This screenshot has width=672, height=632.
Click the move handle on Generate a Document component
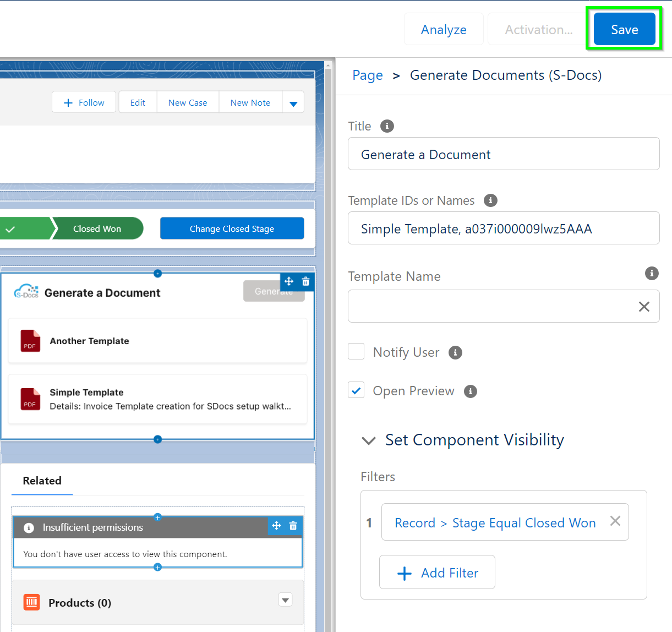click(x=288, y=281)
